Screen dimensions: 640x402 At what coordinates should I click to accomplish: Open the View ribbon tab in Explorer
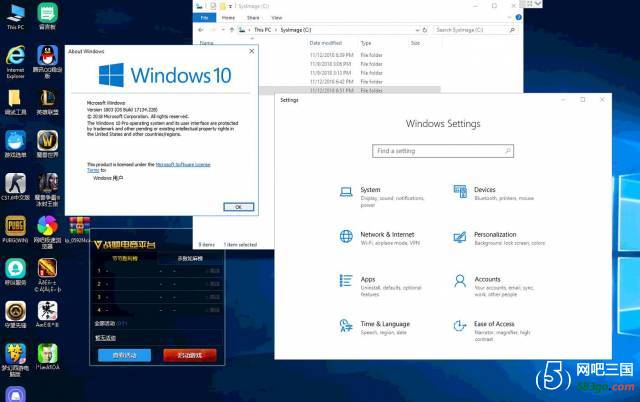(277, 18)
